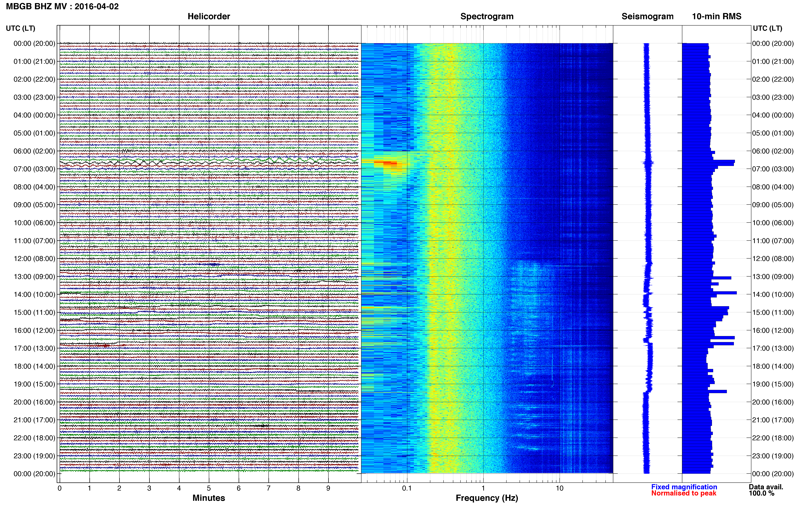Click the minute tick label "0" under the helicorder
Screen dimensions: 812x508
tap(59, 488)
